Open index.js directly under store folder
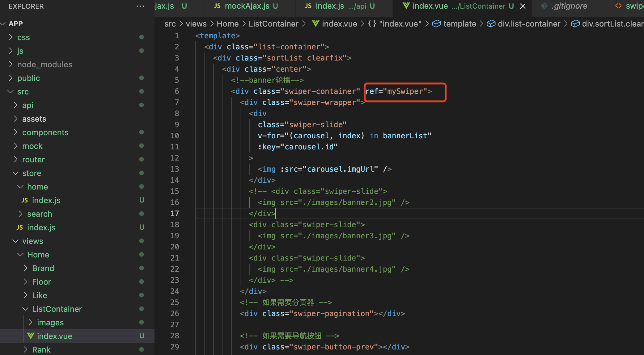Image resolution: width=644 pixels, height=355 pixels. (41, 228)
